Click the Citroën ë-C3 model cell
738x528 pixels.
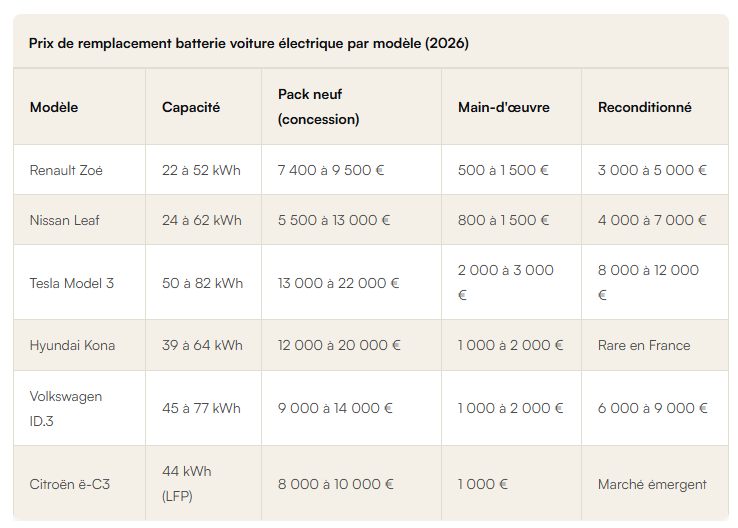70,484
